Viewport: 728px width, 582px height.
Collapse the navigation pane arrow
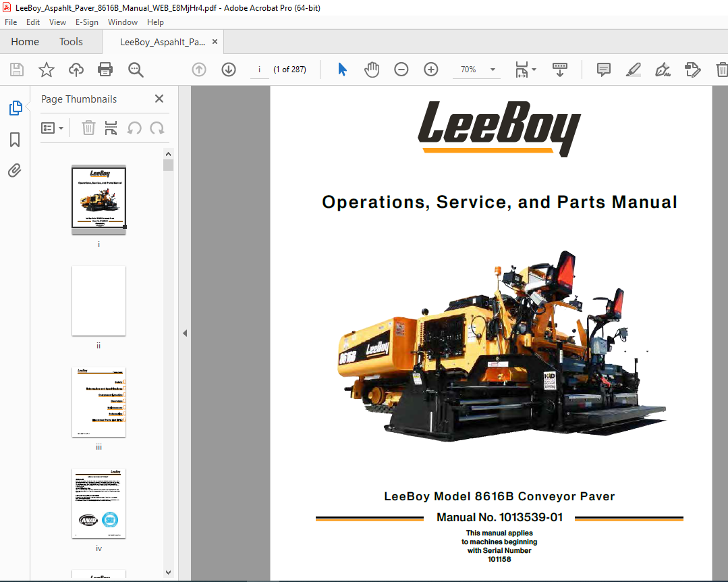[185, 333]
